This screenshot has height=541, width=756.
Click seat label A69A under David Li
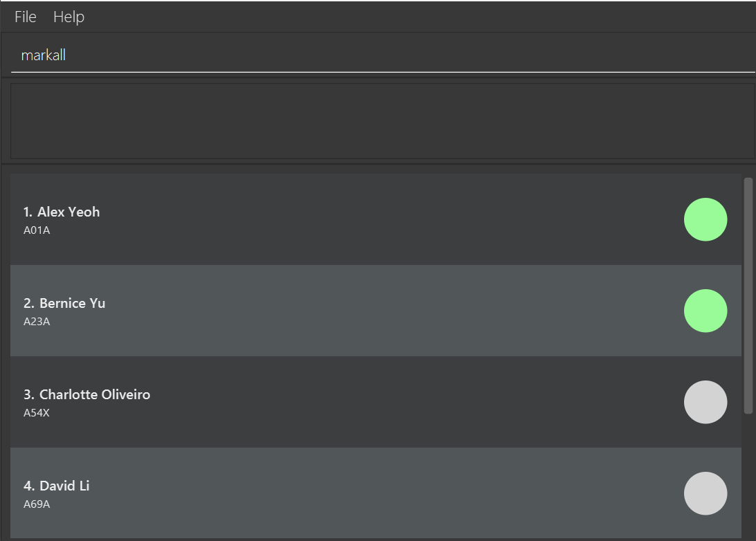37,504
